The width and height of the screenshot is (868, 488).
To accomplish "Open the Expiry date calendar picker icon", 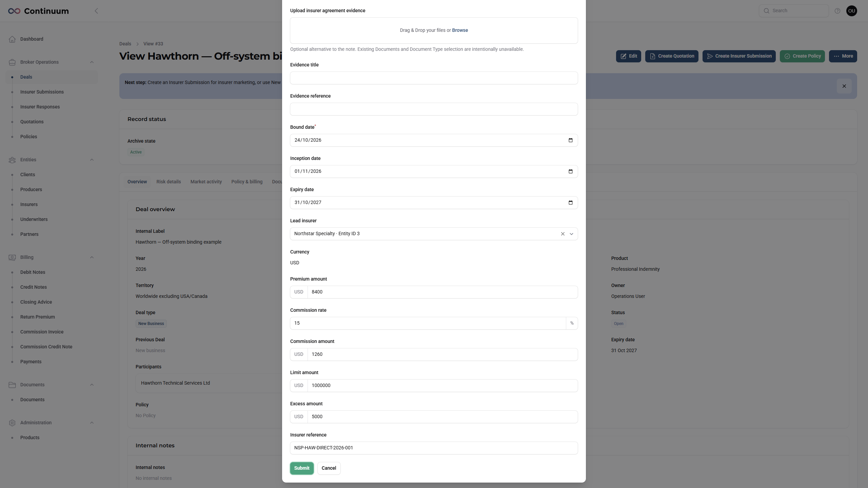I will click(x=571, y=203).
